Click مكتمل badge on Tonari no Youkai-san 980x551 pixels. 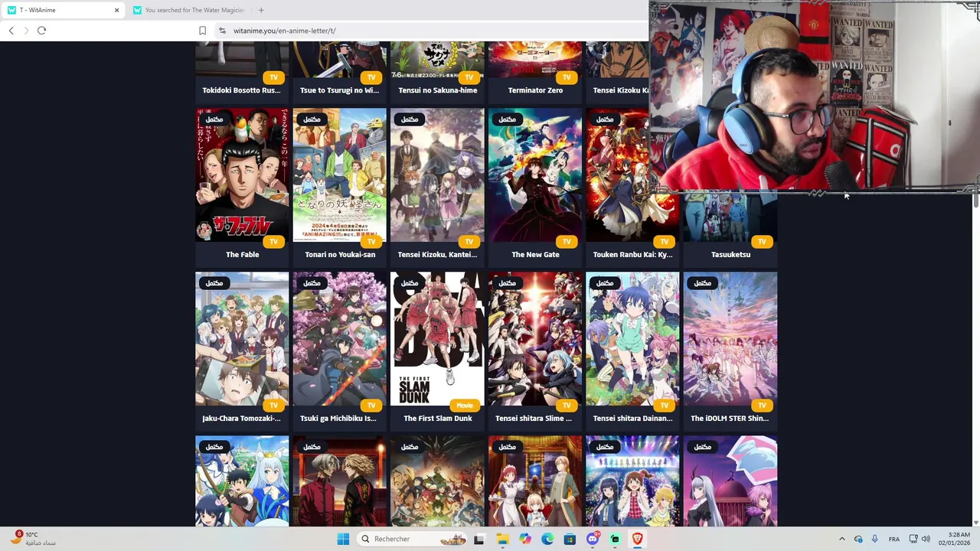tap(312, 119)
